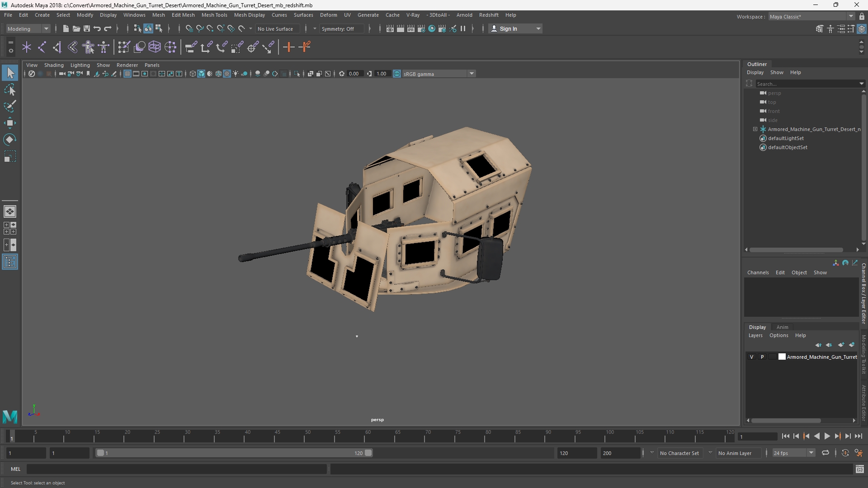Click the No Live Surface field
The image size is (868, 488).
pos(277,28)
